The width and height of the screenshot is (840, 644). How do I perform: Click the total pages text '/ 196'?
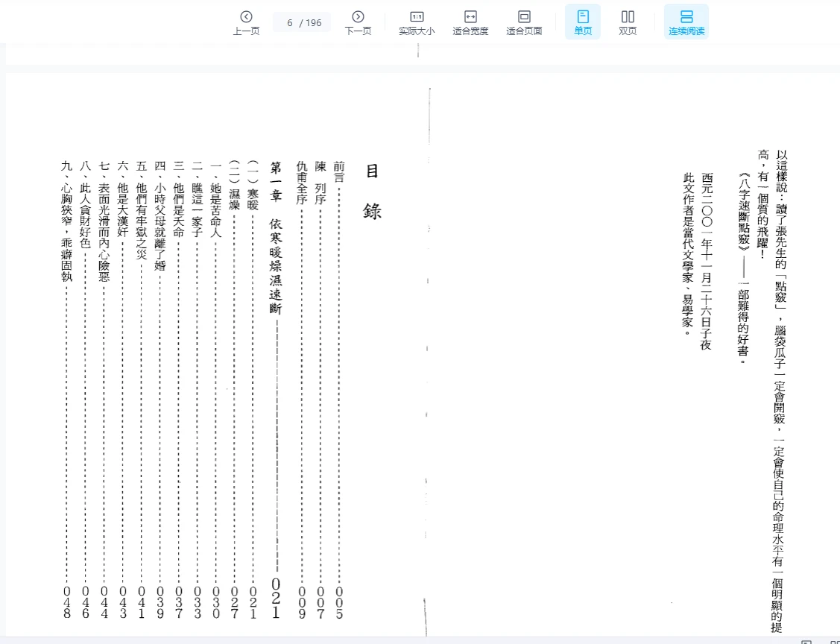click(311, 22)
